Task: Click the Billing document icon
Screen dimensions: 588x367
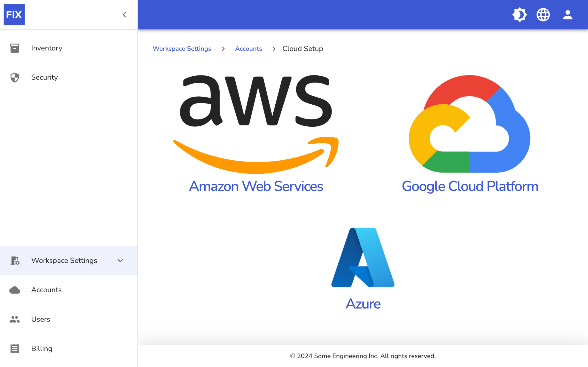Action: (15, 348)
